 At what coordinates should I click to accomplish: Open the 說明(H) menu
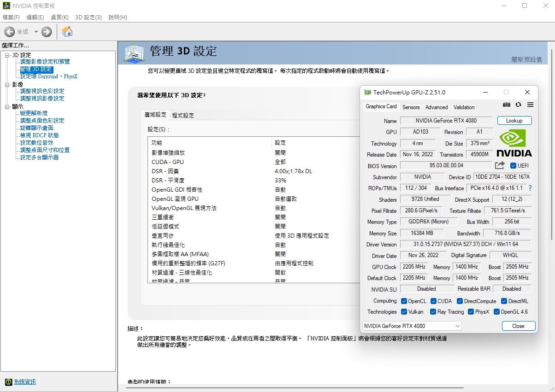pyautogui.click(x=118, y=17)
